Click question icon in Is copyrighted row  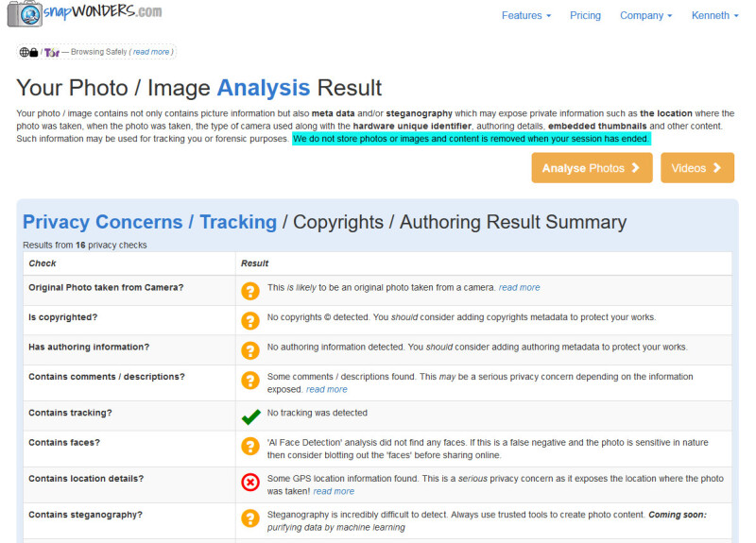click(x=250, y=321)
